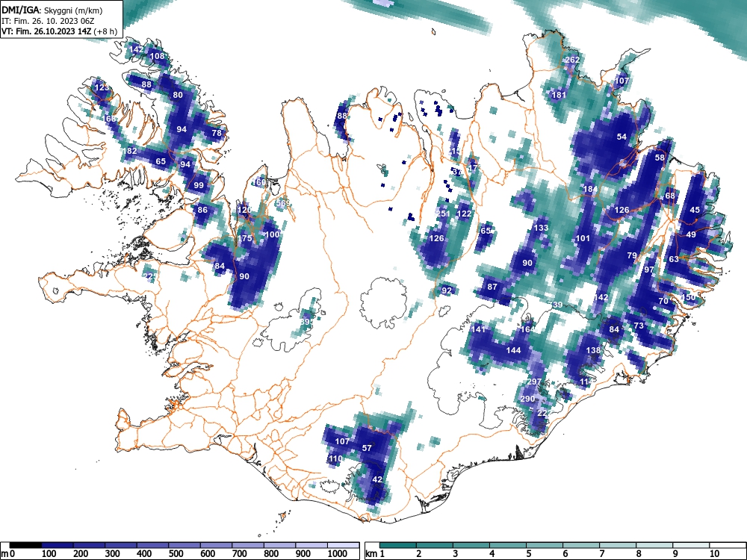Click the visibility value 80 on the map

(x=178, y=95)
